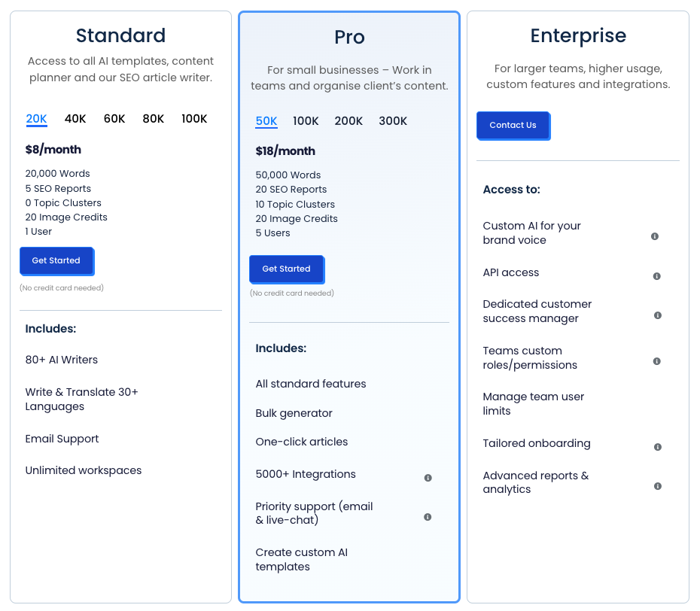
Task: Switch Pro plan to 300K words
Action: pos(393,121)
